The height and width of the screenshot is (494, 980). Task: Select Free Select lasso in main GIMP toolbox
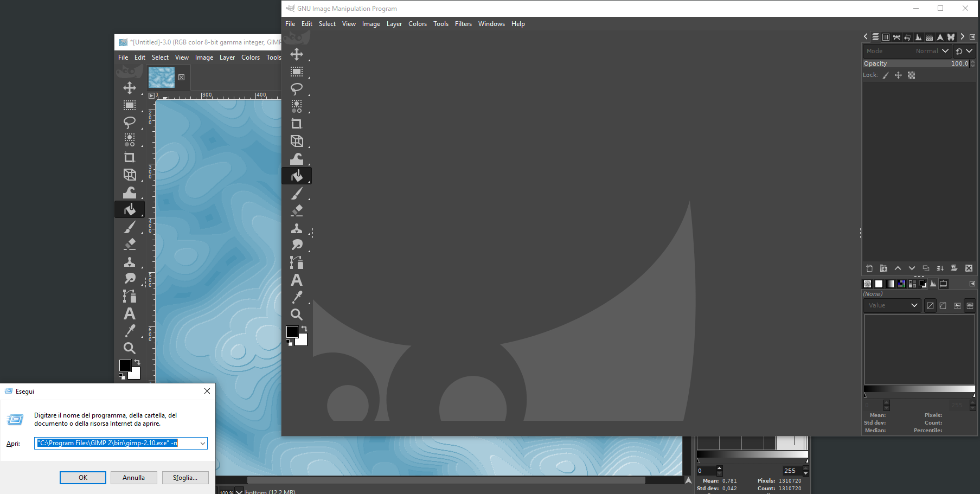297,89
